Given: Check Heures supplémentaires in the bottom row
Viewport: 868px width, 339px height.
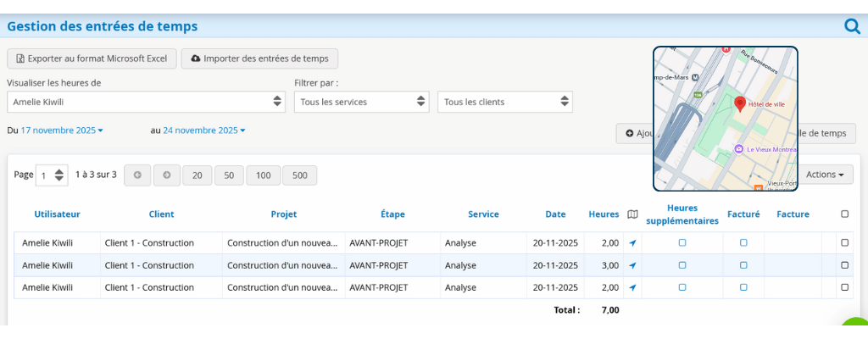Looking at the screenshot, I should click(x=682, y=287).
